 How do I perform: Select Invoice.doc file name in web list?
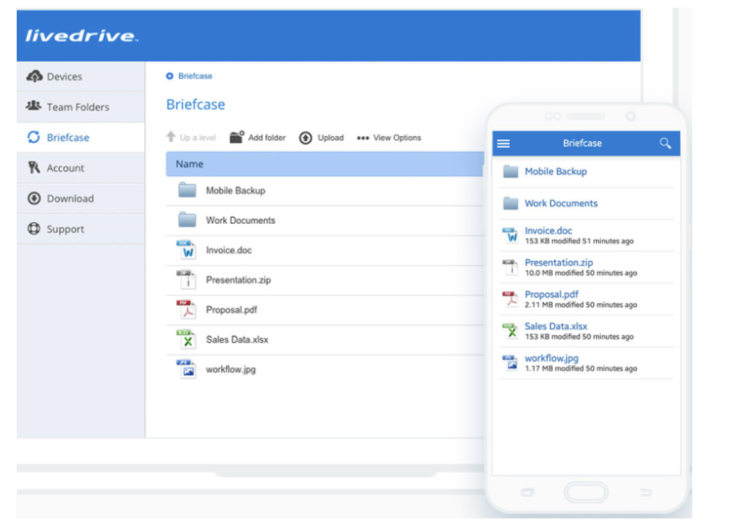pyautogui.click(x=229, y=250)
